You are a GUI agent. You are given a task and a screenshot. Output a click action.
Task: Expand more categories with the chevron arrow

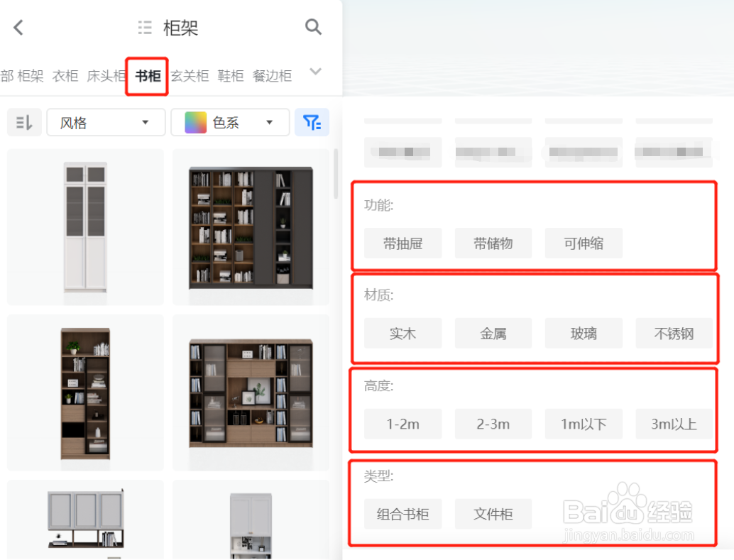(314, 72)
